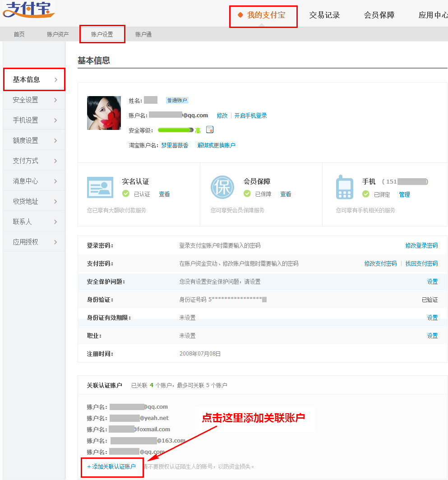Click 查看 under 会员保障 card
Screen dimensions: 448x480
point(286,194)
